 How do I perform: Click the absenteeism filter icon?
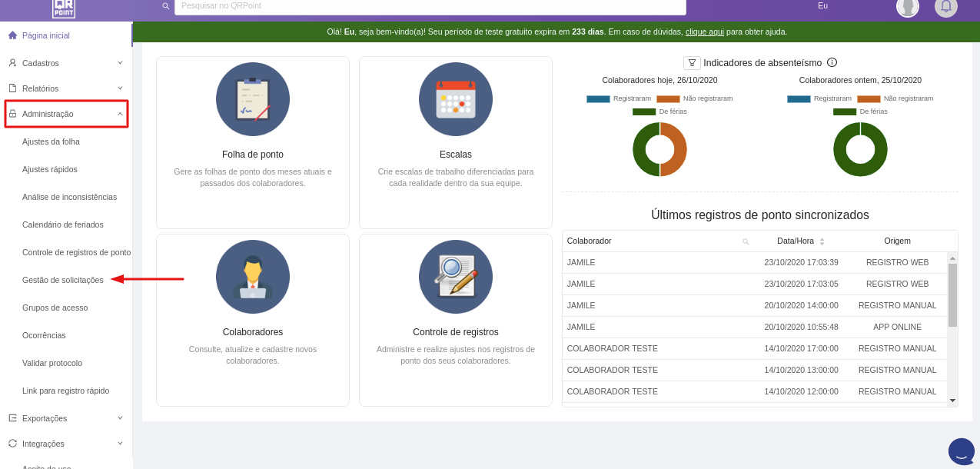[x=692, y=63]
